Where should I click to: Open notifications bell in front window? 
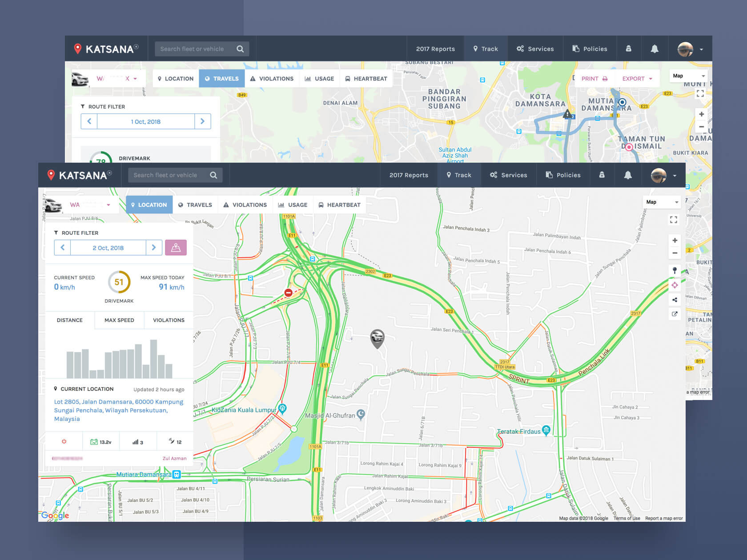coord(628,175)
